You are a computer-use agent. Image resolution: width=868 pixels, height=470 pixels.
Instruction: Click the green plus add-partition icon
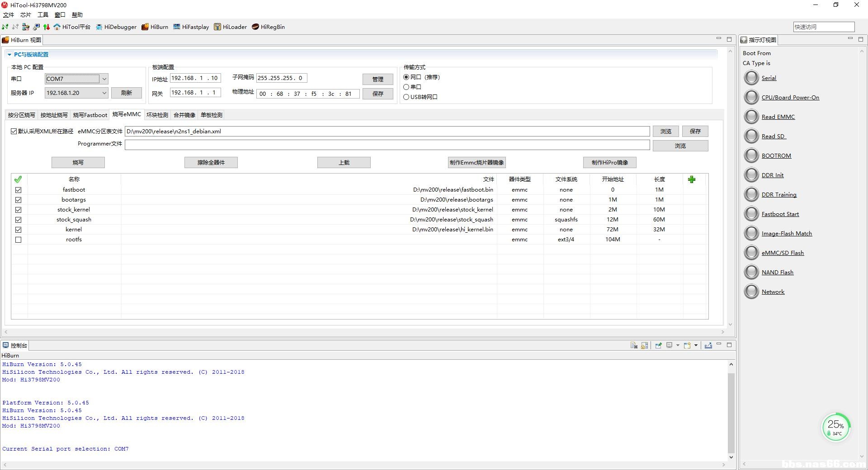[x=691, y=180]
